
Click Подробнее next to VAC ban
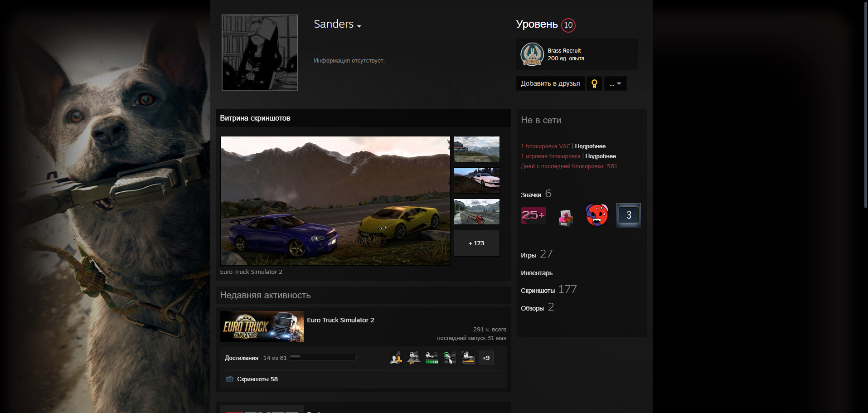point(590,146)
